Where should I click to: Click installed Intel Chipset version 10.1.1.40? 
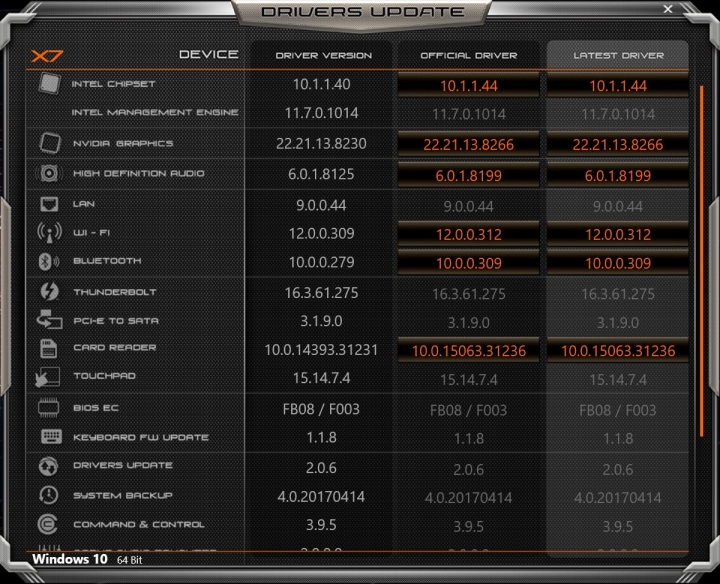point(321,84)
